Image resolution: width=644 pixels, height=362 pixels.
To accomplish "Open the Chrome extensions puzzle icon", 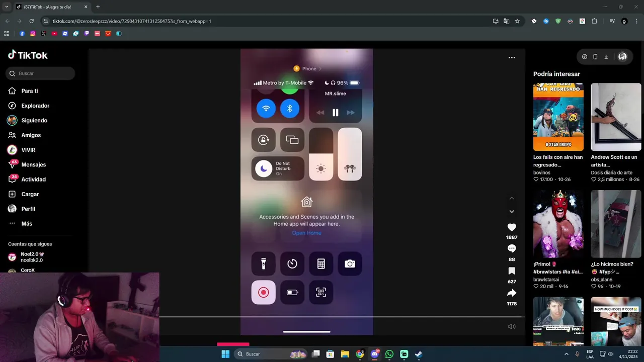I will (x=594, y=21).
